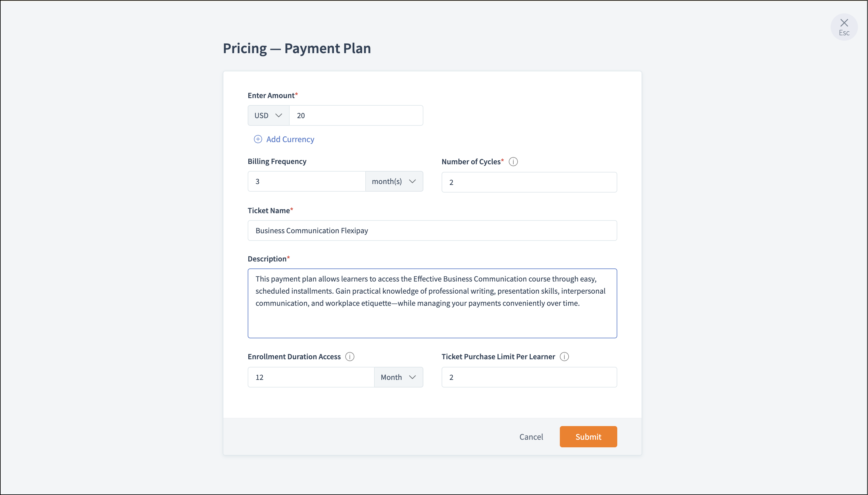Click the Ticket Name label text
This screenshot has width=868, height=495.
coord(268,211)
